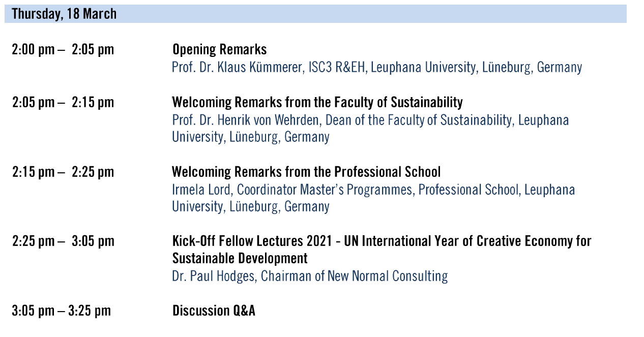Click the Sustainable Development title line

240,258
